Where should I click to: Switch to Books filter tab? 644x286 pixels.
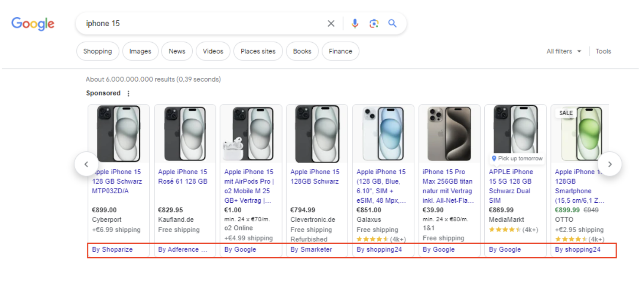[x=302, y=51]
